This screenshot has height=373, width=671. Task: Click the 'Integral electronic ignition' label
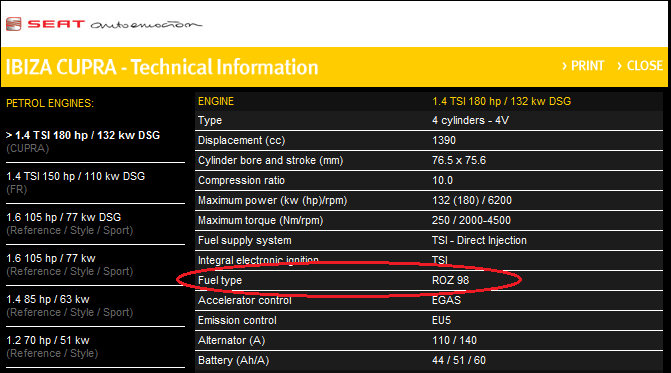(x=258, y=260)
